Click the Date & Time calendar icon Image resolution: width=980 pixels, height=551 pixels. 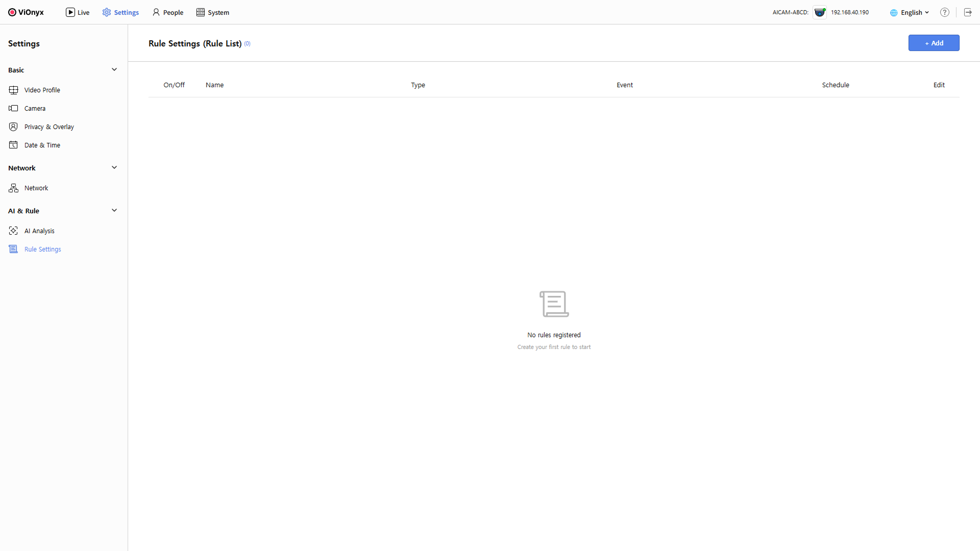click(x=13, y=145)
